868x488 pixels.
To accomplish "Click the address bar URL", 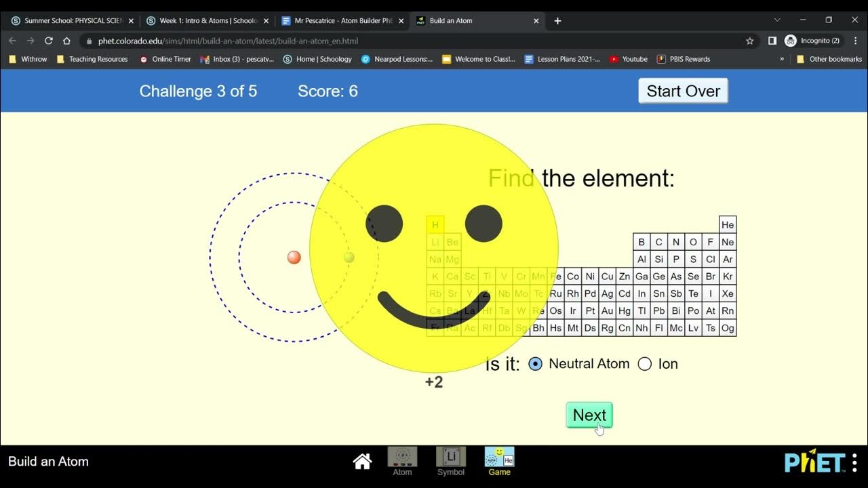I will click(x=228, y=41).
